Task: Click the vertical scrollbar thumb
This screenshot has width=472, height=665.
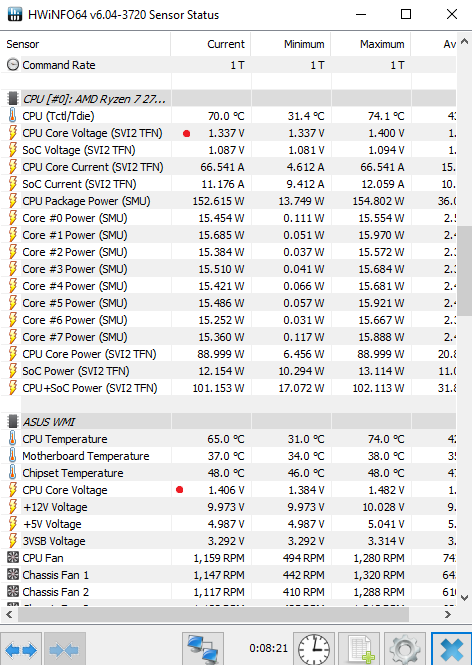Action: (x=464, y=271)
